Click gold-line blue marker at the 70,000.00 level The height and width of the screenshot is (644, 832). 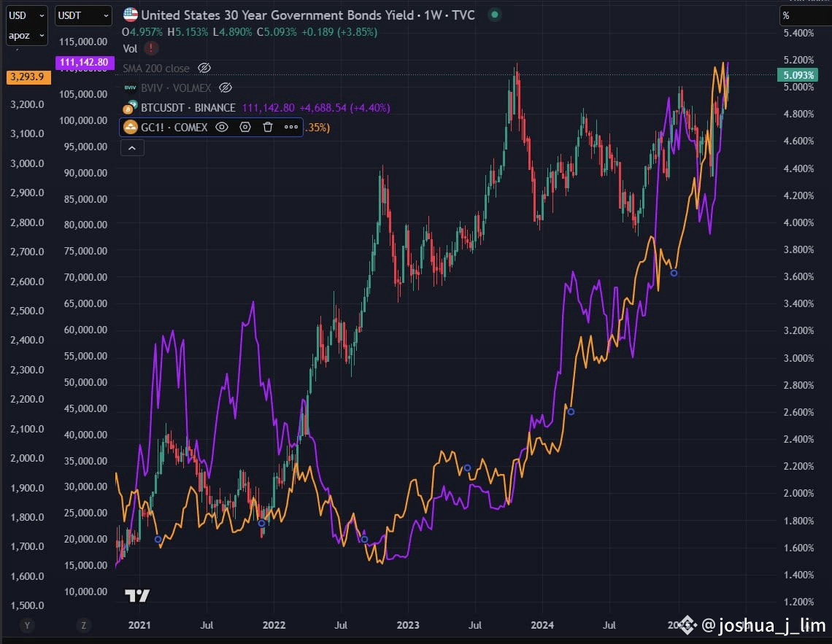[x=674, y=273]
